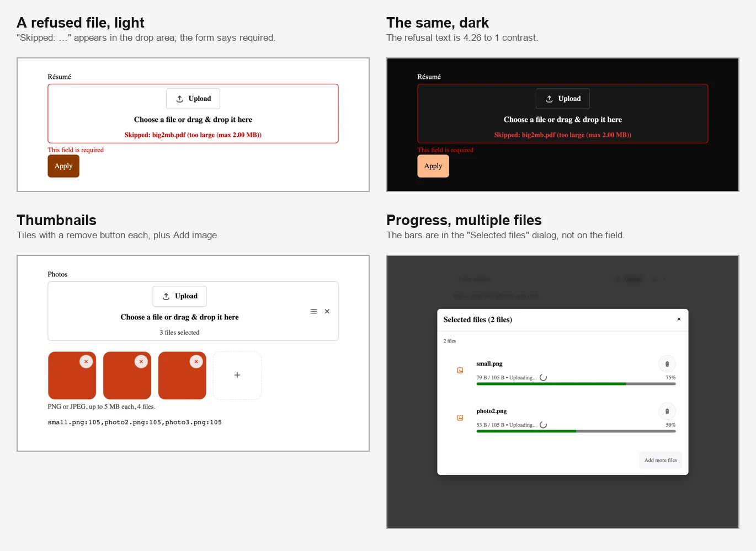Click the "75%" progress value
756x551 pixels.
tap(670, 378)
